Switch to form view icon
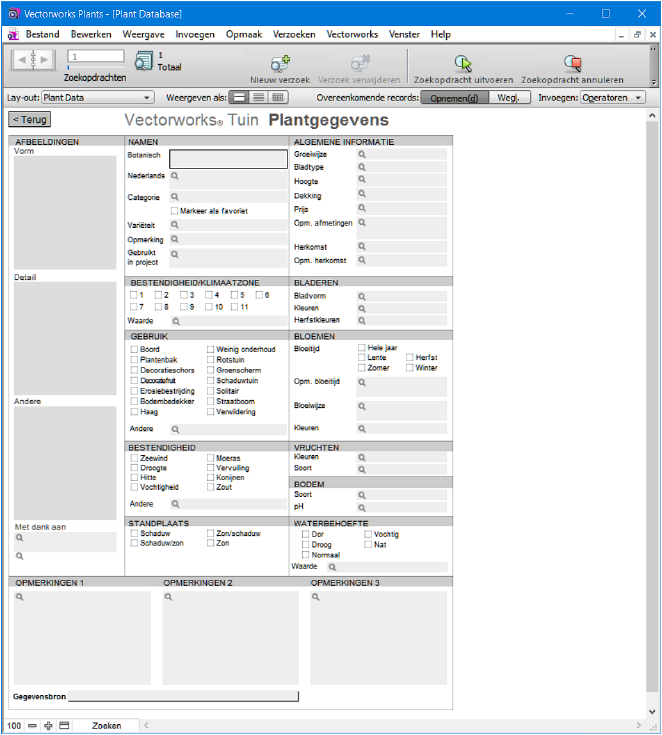662x735 pixels. [239, 98]
